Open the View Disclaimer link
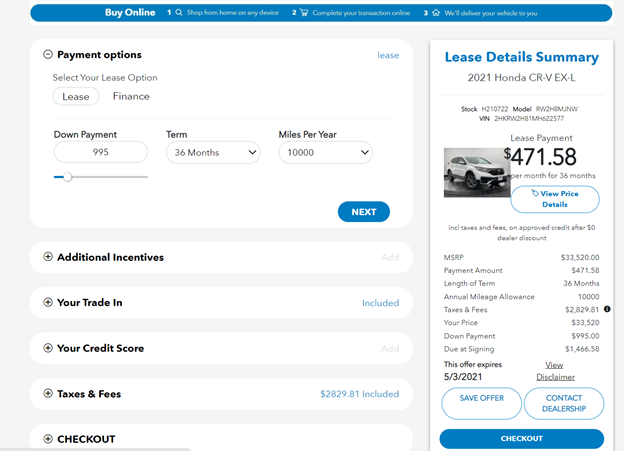 [555, 371]
